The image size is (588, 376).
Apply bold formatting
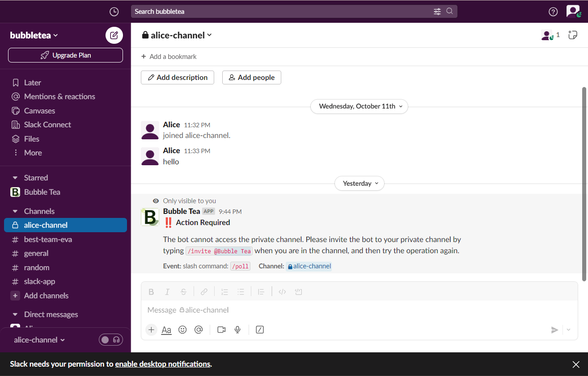[151, 292]
